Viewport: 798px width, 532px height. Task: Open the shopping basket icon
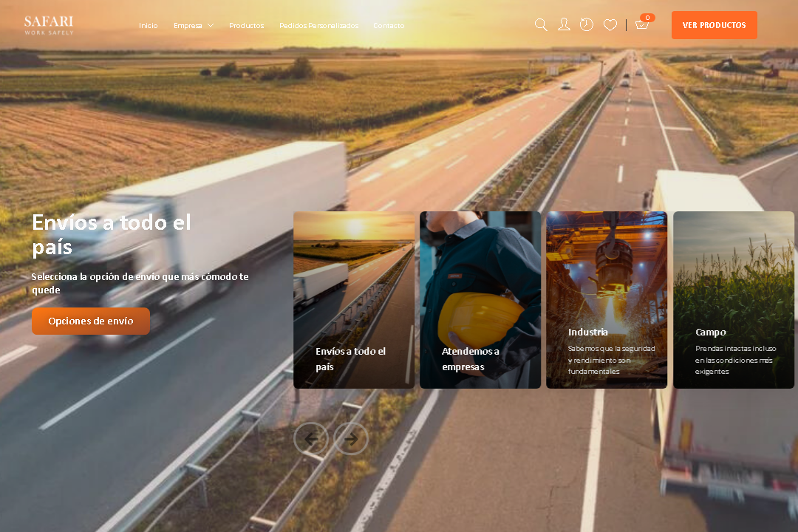point(641,26)
